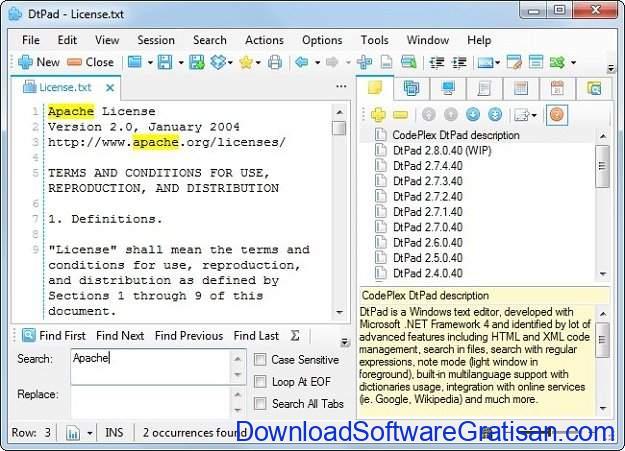Screen dimensions: 625x451
Task: Click the green arrows toolbar icon
Action: [558, 62]
